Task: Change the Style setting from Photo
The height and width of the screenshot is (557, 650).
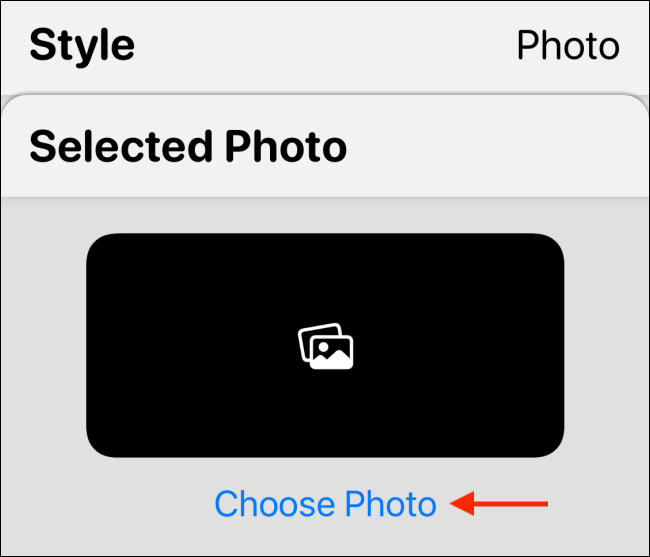Action: pyautogui.click(x=567, y=46)
